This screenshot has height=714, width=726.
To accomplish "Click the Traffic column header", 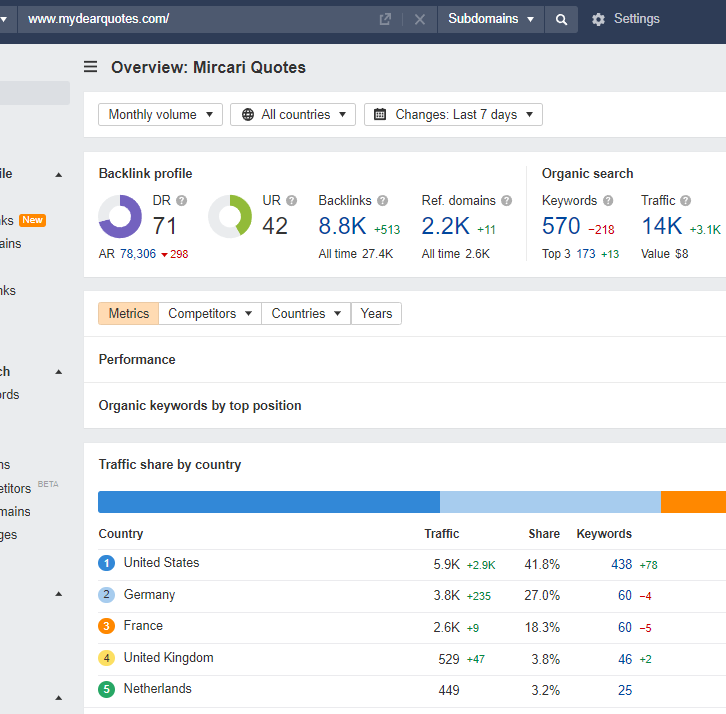I will click(x=442, y=534).
